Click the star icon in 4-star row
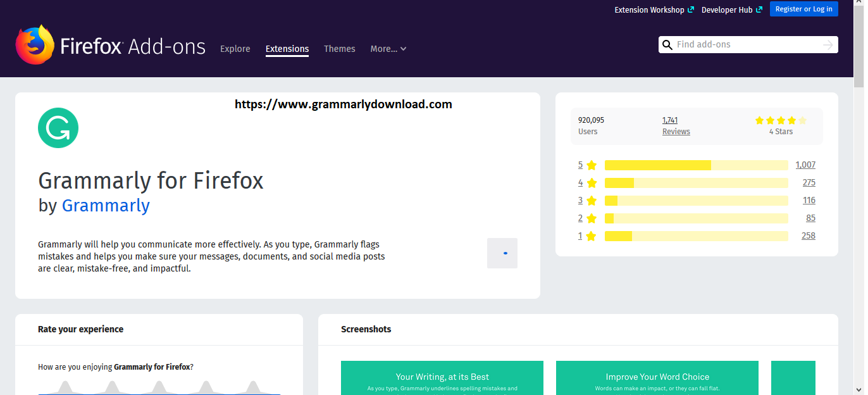The height and width of the screenshot is (395, 868). (592, 183)
